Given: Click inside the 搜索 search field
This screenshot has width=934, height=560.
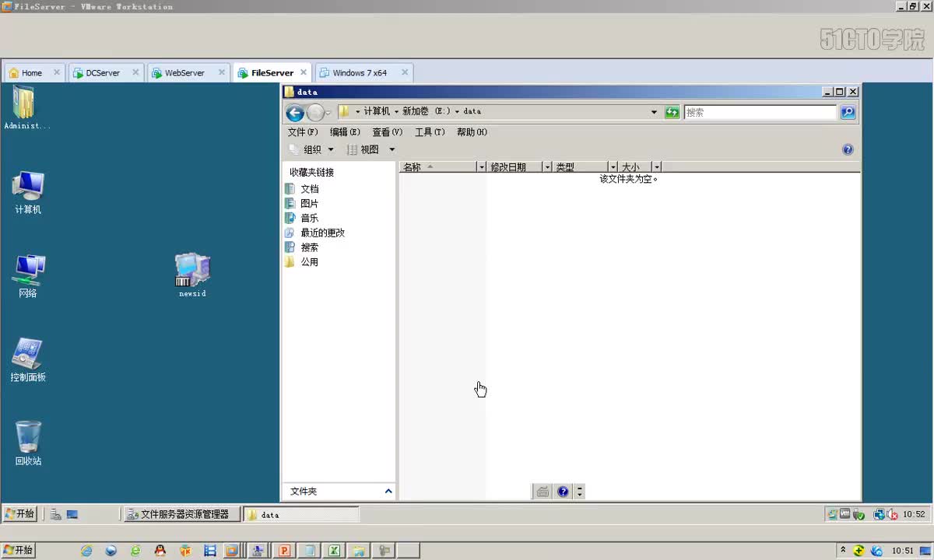Looking at the screenshot, I should pos(760,112).
